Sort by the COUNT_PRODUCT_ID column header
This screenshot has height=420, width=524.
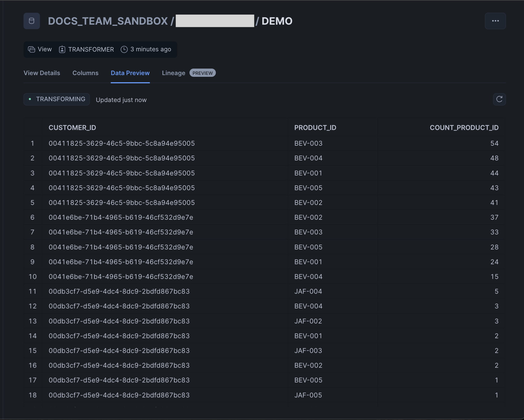click(x=464, y=128)
